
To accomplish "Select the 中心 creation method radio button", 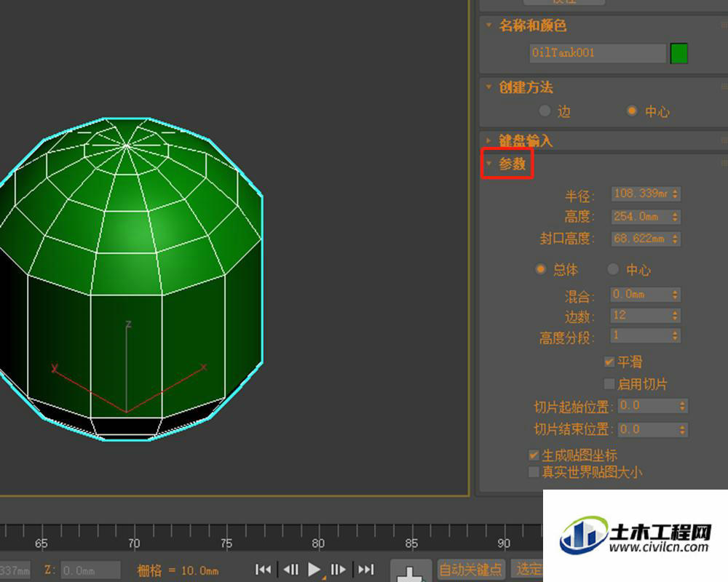I will (x=632, y=111).
